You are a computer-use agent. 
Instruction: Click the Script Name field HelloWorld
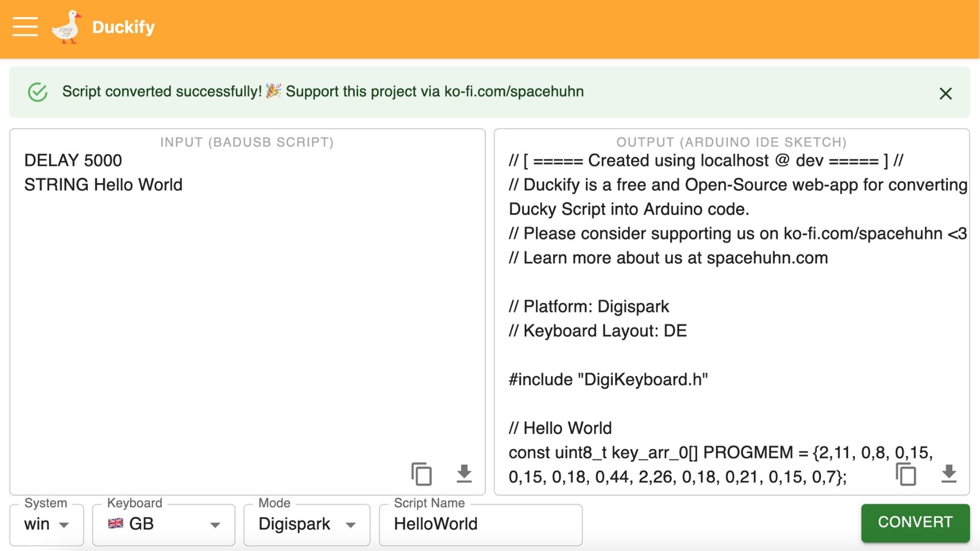point(480,524)
